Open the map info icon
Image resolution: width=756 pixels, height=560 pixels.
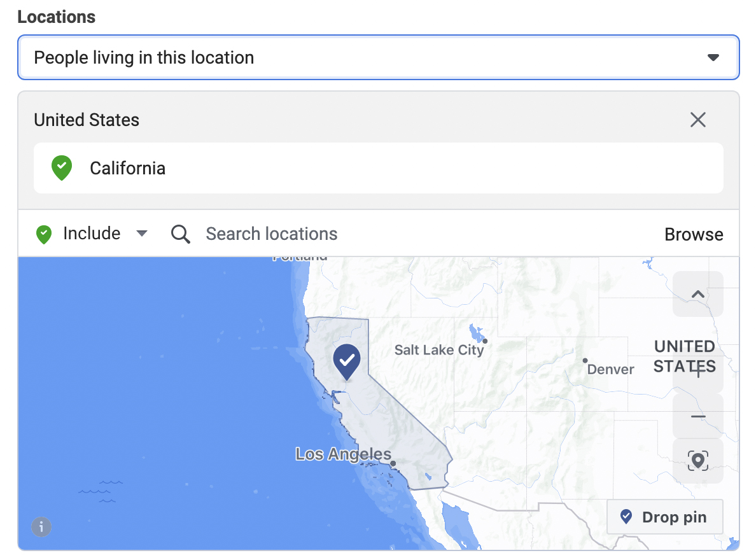tap(41, 527)
